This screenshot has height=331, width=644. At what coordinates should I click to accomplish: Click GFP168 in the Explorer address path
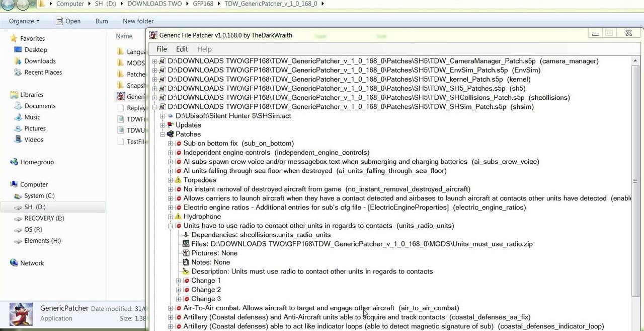click(x=203, y=4)
